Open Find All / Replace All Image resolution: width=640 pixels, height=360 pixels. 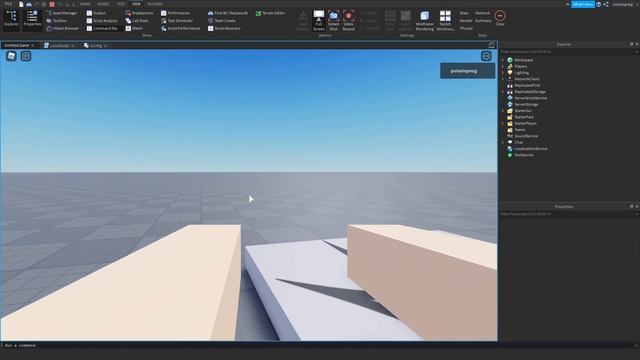point(228,13)
